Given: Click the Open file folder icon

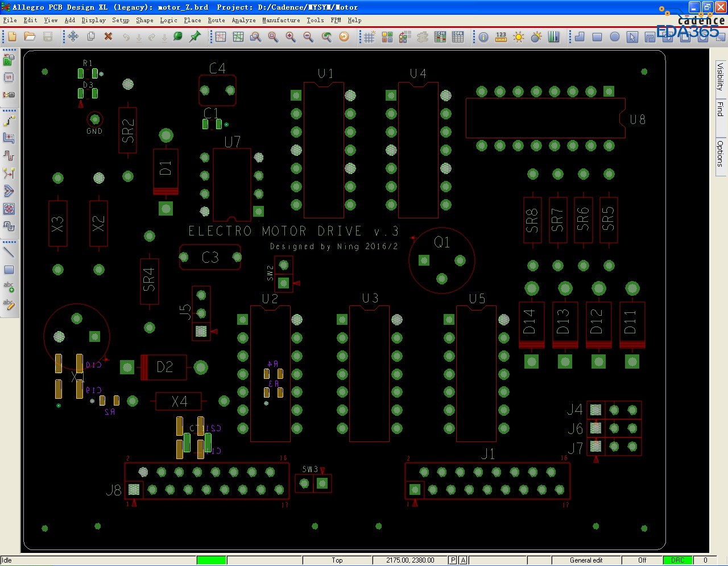Looking at the screenshot, I should (x=30, y=37).
